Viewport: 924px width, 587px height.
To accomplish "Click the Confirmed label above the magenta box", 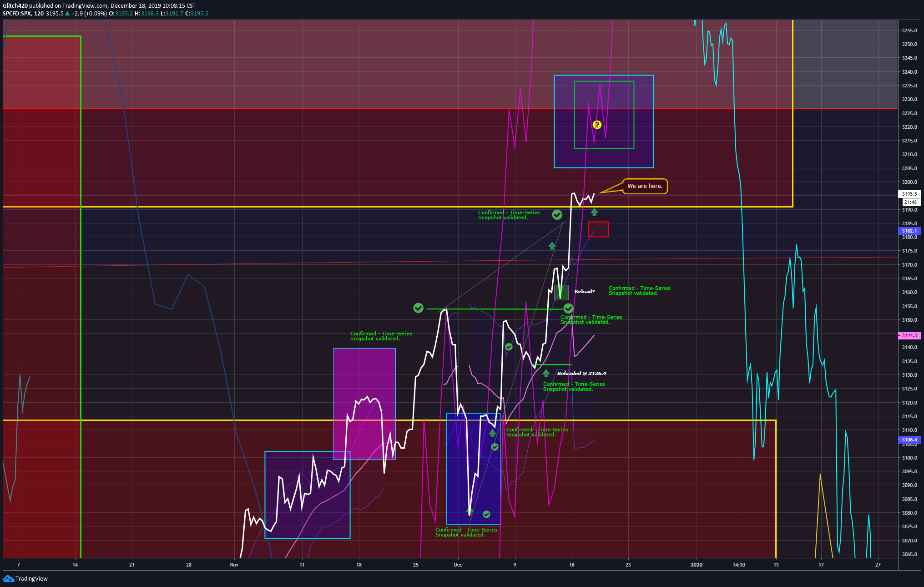I will pyautogui.click(x=381, y=336).
